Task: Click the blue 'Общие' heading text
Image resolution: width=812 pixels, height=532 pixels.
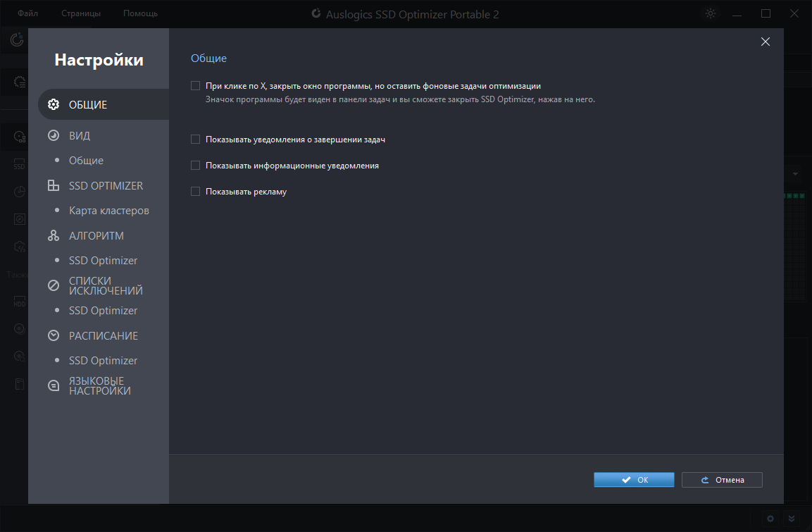Action: 208,58
